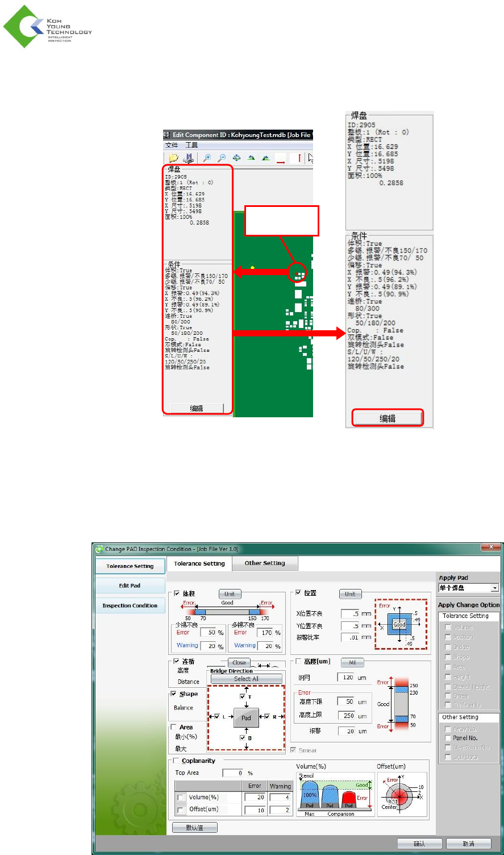Image resolution: width=504 pixels, height=855 pixels.
Task: Enable the Area checkbox
Action: point(174,727)
